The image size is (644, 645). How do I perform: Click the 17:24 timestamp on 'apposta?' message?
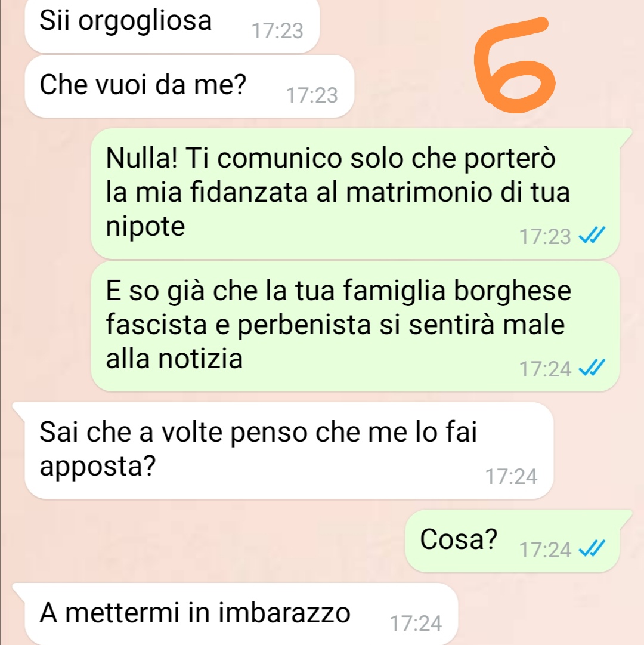511,477
